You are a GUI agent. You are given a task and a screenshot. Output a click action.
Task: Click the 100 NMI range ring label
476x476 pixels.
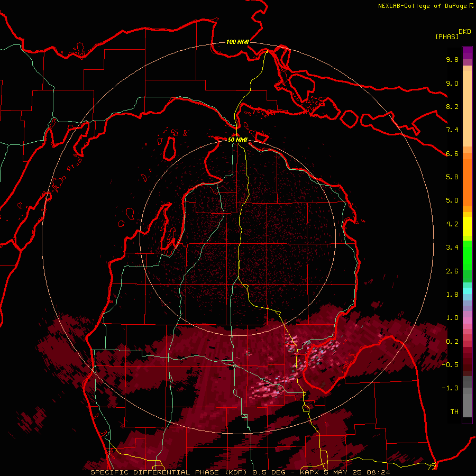click(x=237, y=42)
